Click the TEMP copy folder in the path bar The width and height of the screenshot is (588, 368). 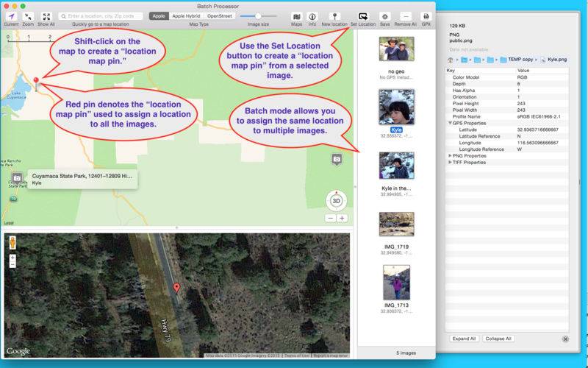pyautogui.click(x=517, y=60)
